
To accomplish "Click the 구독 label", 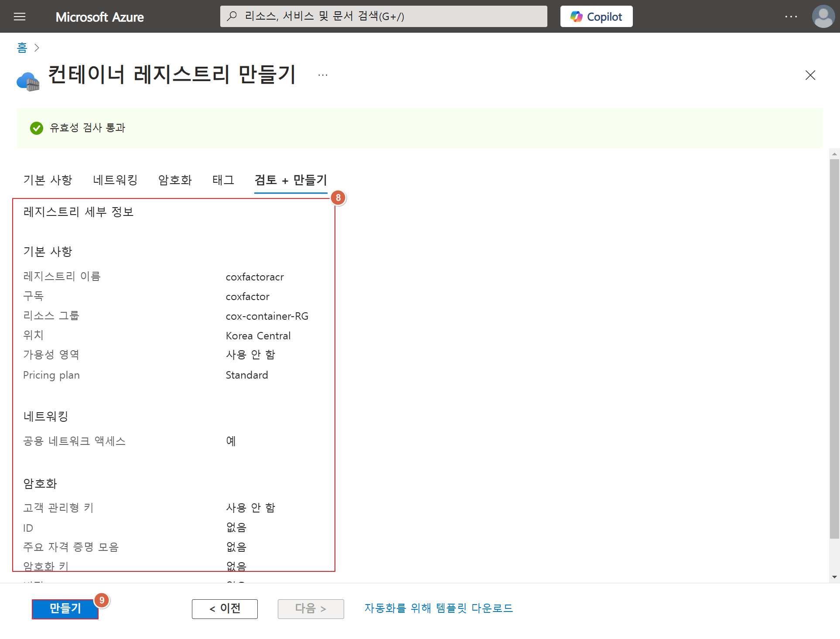I will point(33,296).
